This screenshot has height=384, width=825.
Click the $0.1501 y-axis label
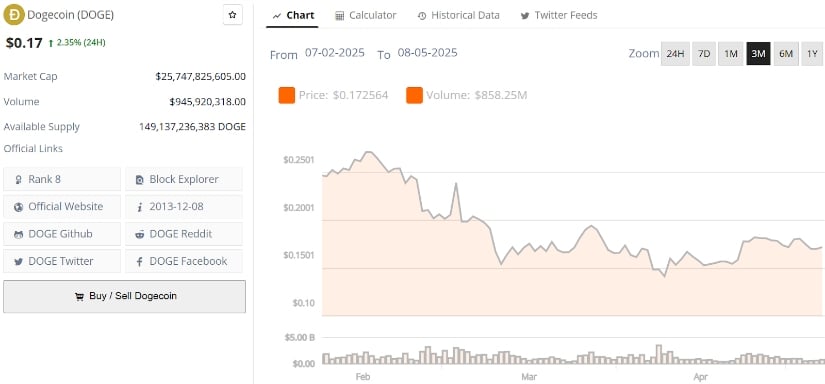tap(299, 255)
